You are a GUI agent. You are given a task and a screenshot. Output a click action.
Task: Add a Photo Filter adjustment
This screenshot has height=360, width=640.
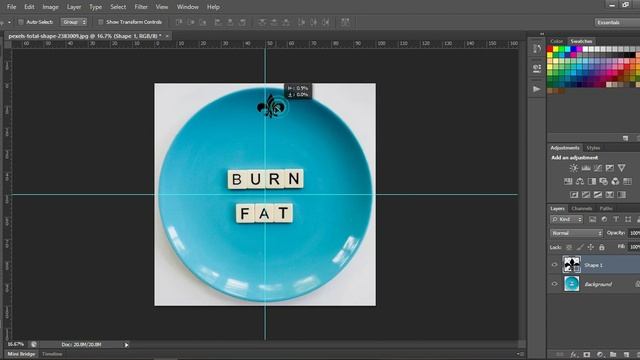[603, 181]
